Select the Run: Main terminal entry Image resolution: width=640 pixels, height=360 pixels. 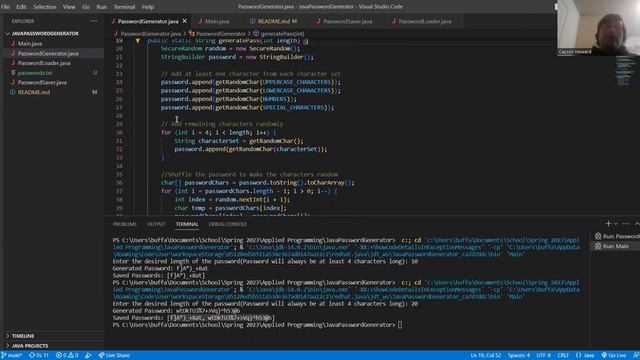click(616, 246)
